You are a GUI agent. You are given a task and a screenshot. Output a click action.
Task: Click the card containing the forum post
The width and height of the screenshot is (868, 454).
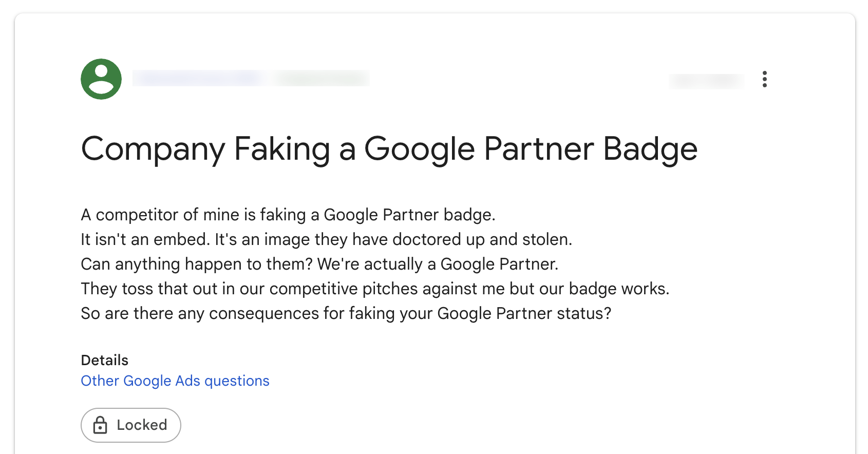click(x=434, y=231)
